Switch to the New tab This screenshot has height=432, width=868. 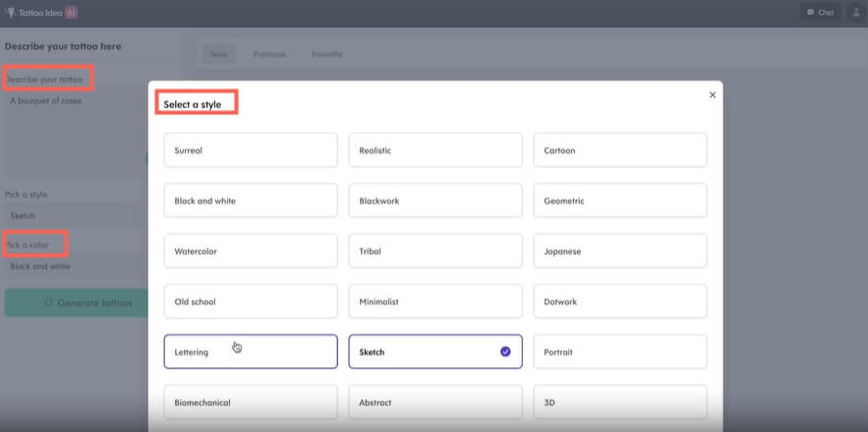pyautogui.click(x=218, y=54)
